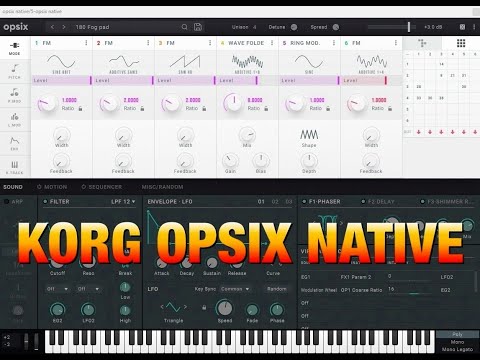Viewport: 480px width, 360px height.
Task: Click operator 4 Mix knob
Action: tap(247, 135)
